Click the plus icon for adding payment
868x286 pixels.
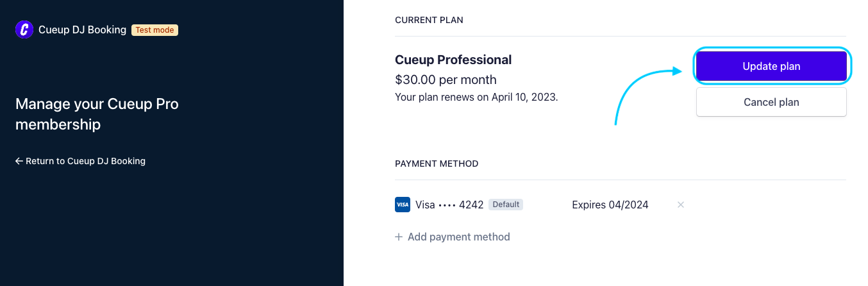pos(399,237)
